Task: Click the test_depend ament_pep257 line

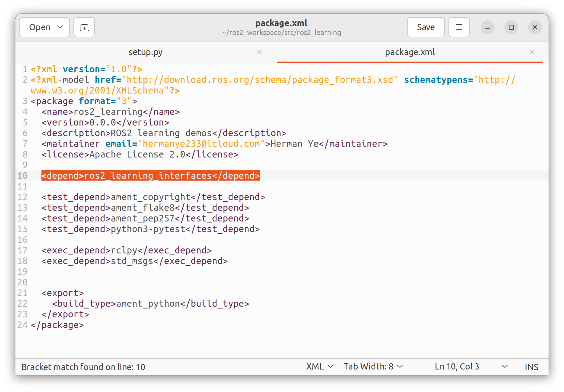Action: pos(145,218)
